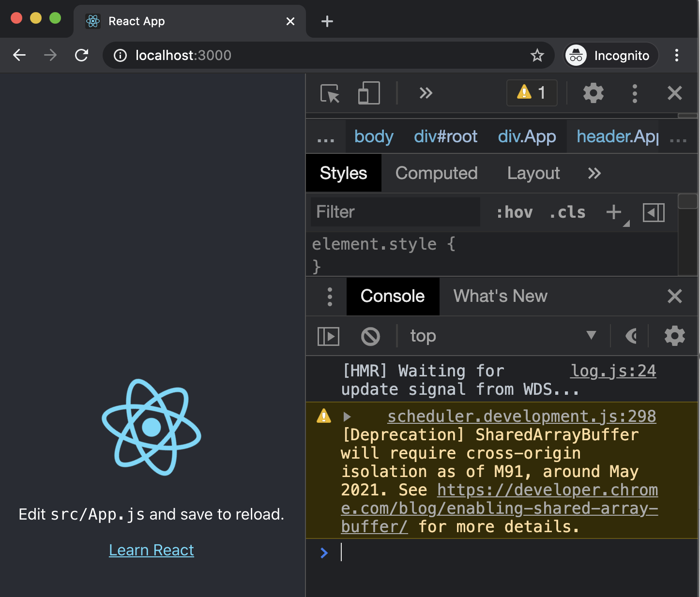
Task: Show more DevTools panels chevron
Action: [x=426, y=93]
